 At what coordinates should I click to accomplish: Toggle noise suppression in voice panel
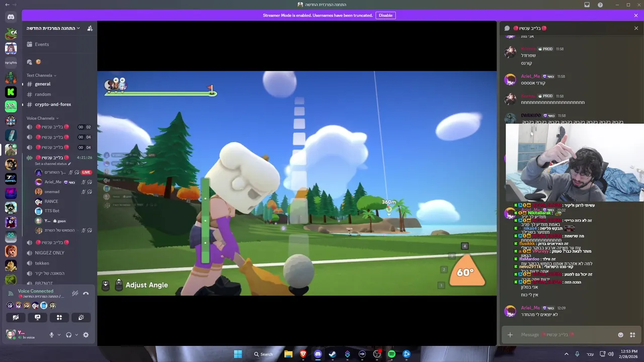click(74, 293)
